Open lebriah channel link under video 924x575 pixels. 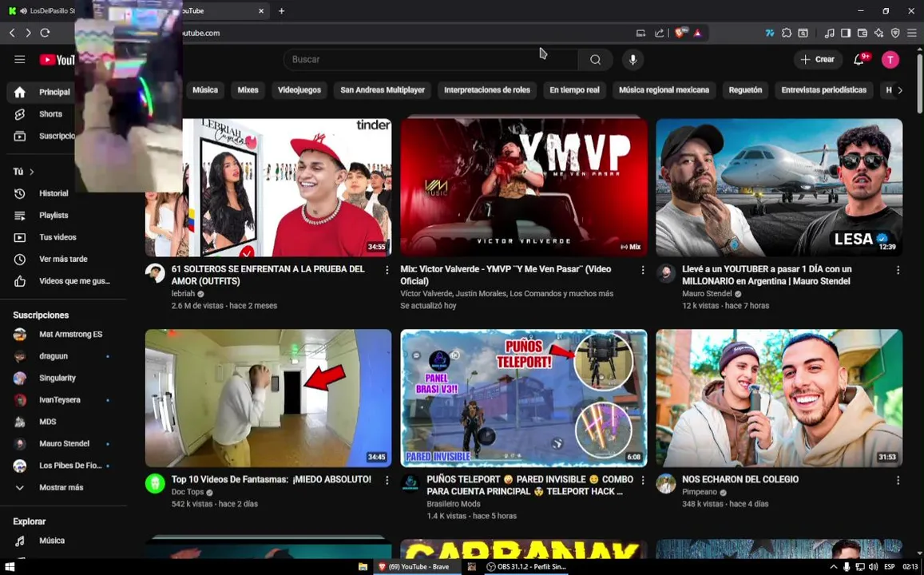pyautogui.click(x=183, y=293)
